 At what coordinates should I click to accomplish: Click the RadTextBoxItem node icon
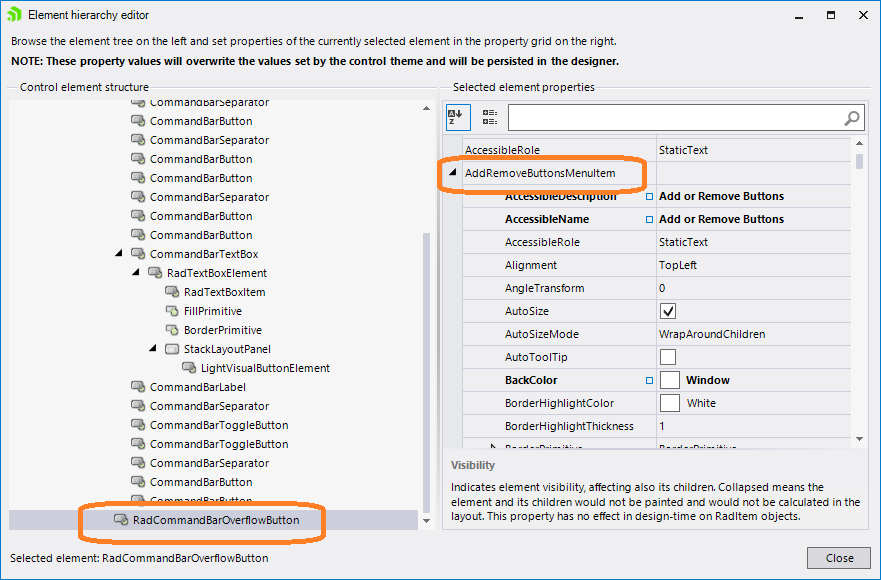tap(172, 292)
